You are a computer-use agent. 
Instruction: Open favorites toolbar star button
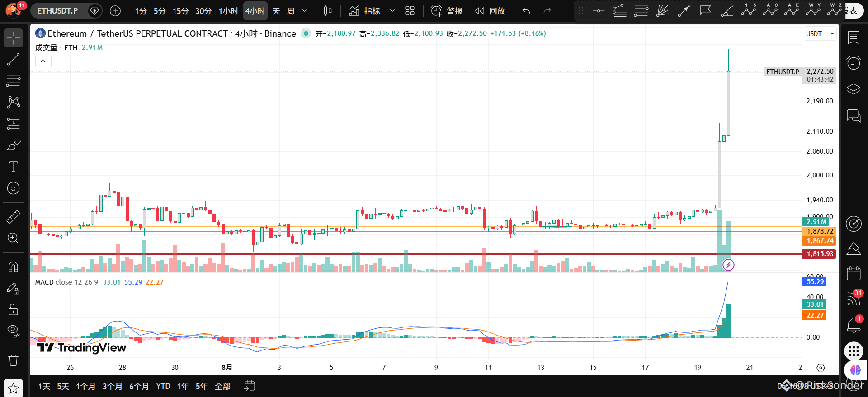(14, 388)
